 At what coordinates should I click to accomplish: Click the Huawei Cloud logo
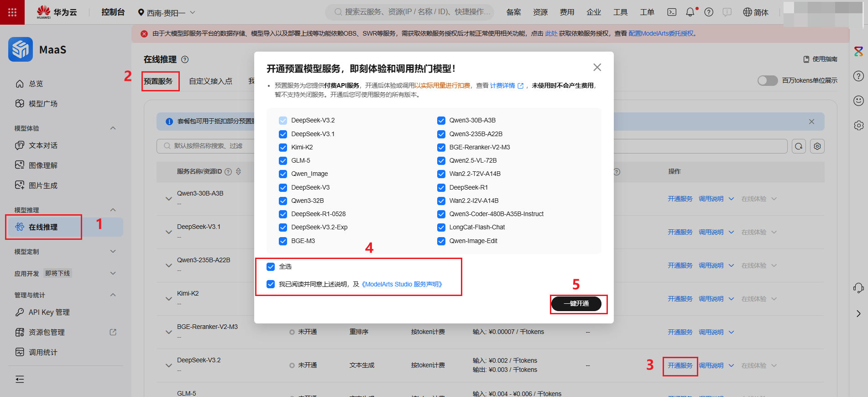(x=57, y=12)
